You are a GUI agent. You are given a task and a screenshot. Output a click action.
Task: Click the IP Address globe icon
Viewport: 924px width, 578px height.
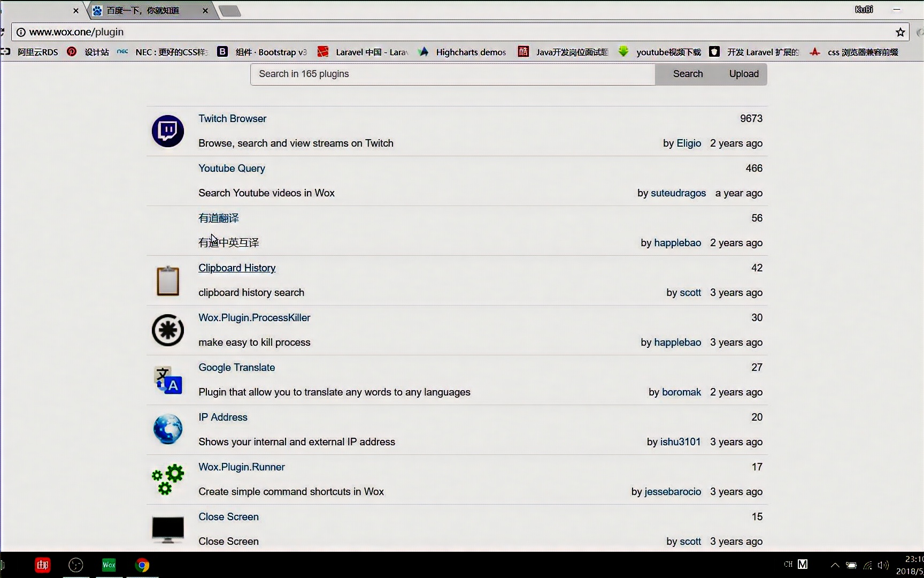(168, 429)
